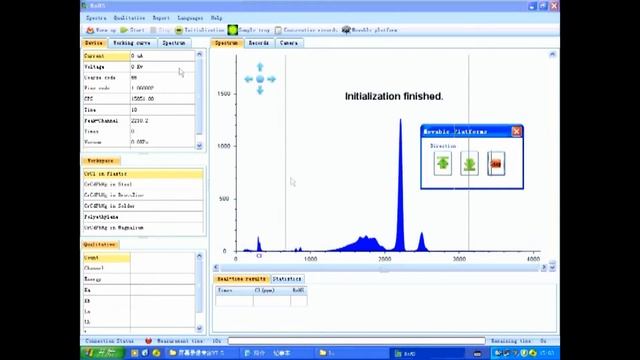Move platform down with green down-arrow button
The width and height of the screenshot is (640, 360).
pos(469,163)
